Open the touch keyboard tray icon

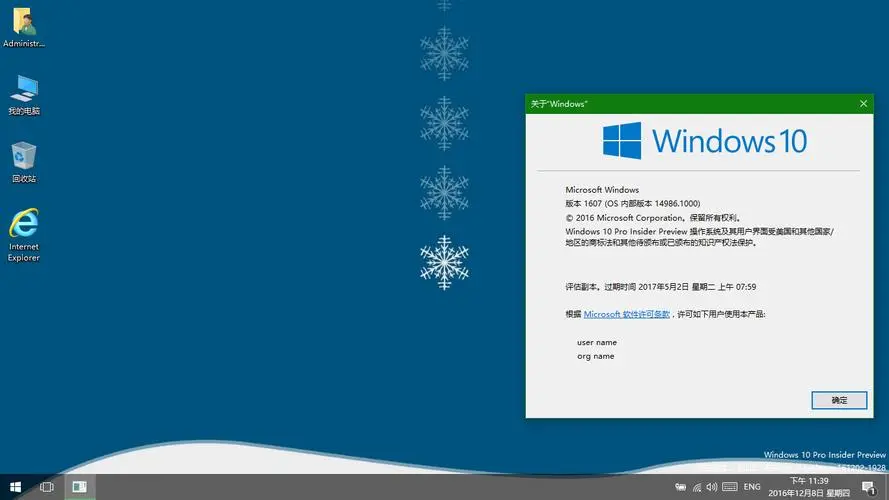point(730,487)
